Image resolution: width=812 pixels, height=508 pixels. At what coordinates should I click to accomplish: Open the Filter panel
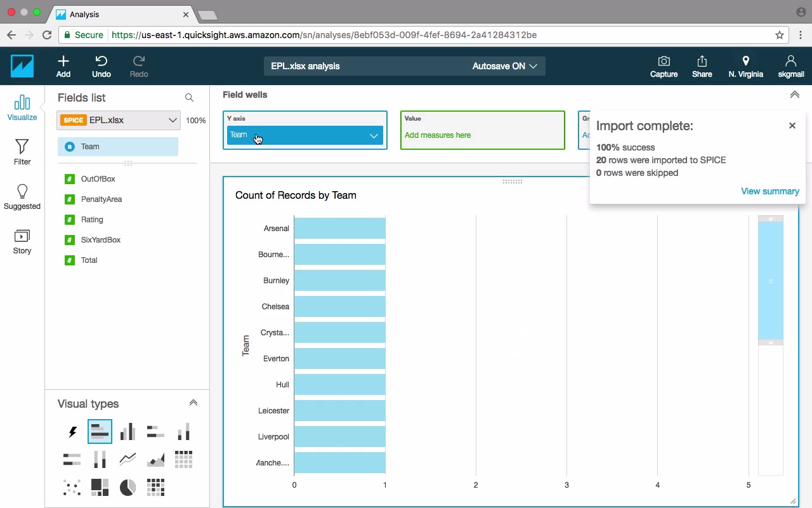coord(22,152)
